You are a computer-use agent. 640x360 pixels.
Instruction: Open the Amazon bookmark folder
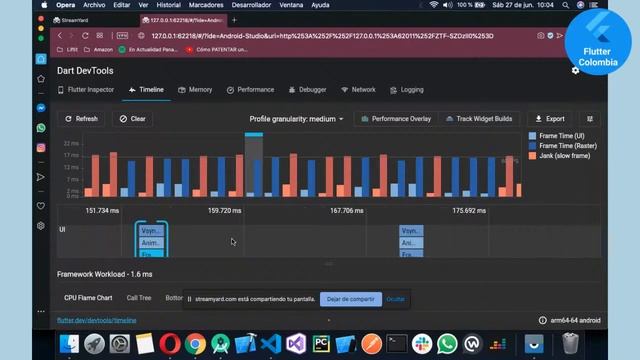coord(98,49)
